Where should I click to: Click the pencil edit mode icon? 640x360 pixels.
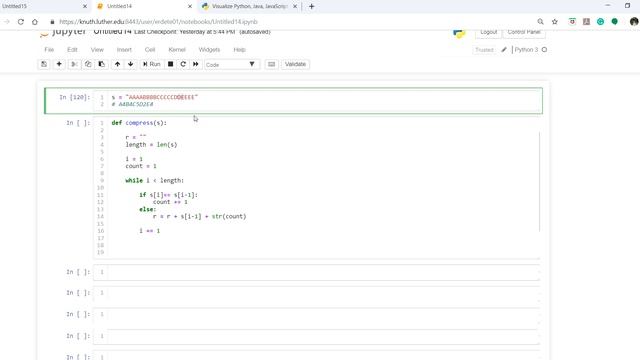(x=504, y=50)
